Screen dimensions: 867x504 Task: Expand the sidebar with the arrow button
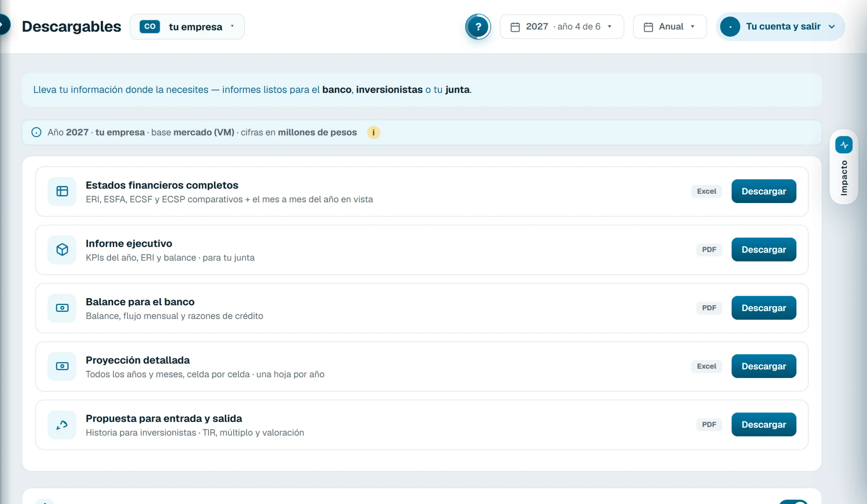click(4, 25)
